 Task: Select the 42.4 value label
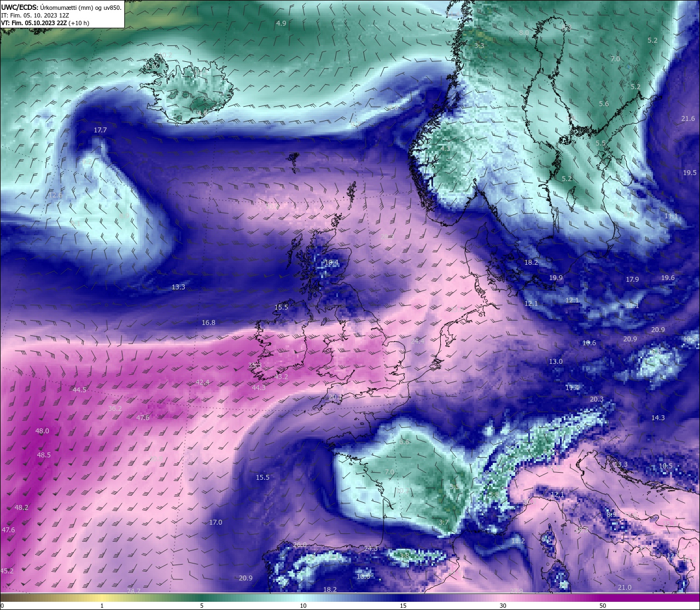[x=202, y=382]
